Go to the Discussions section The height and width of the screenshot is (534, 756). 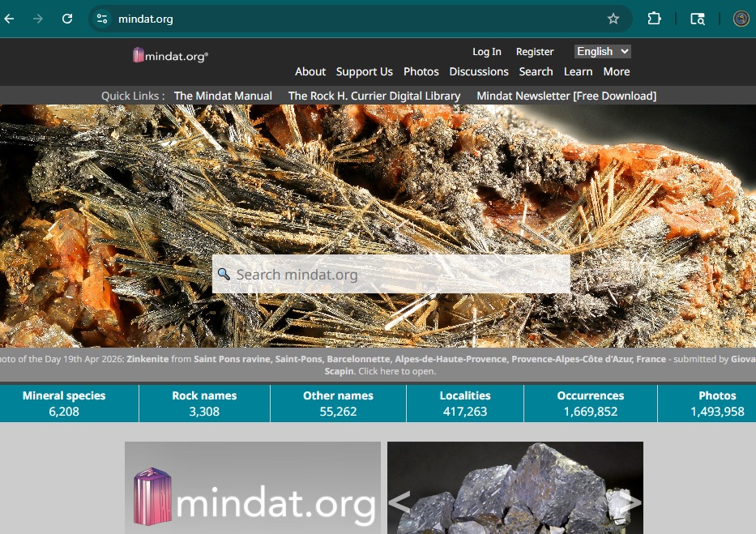479,71
